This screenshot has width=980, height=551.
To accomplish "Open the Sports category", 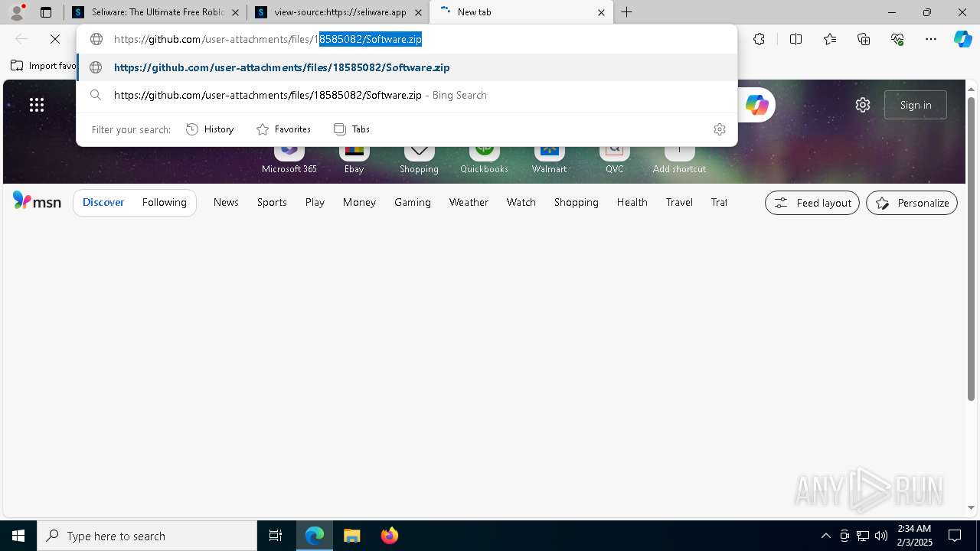I will click(272, 202).
